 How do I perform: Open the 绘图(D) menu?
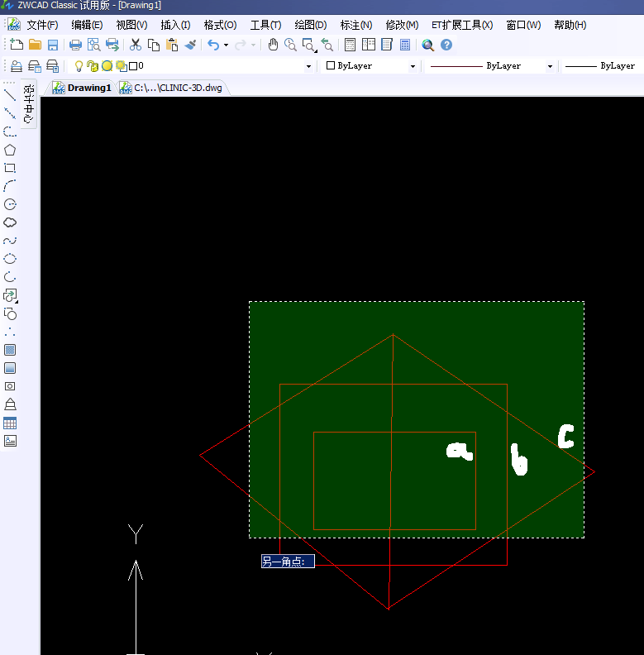tap(310, 25)
